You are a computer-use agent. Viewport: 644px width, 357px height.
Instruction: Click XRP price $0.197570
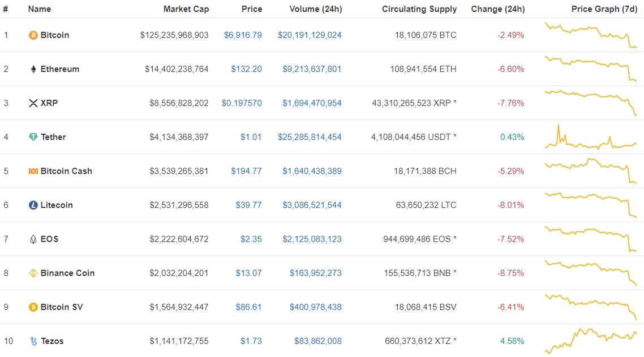pos(242,103)
